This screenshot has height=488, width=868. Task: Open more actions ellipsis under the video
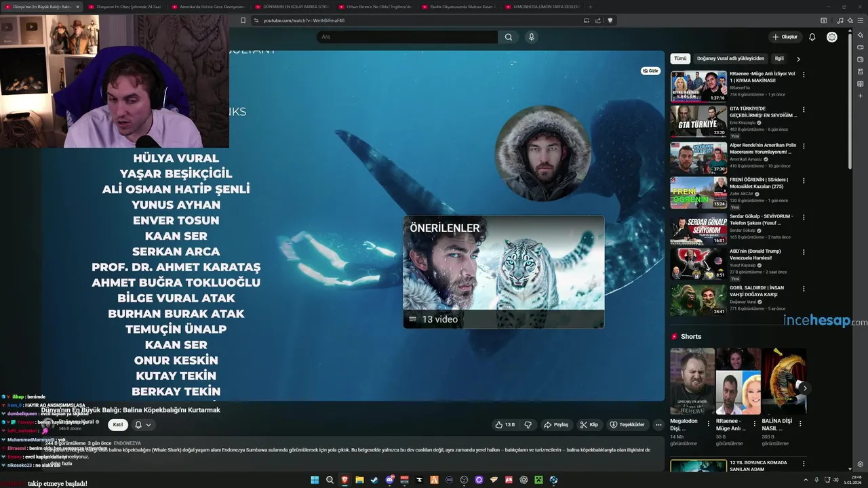[658, 424]
